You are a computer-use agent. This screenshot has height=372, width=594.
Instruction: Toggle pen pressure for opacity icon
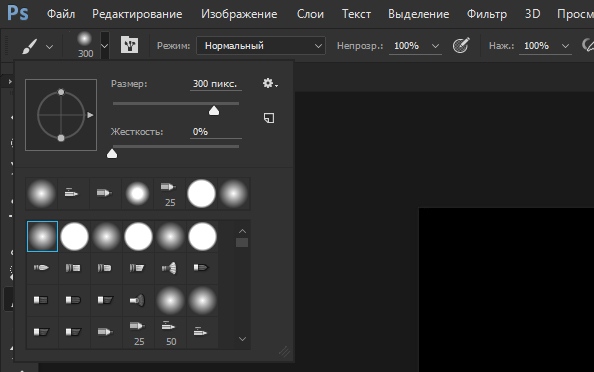click(461, 45)
